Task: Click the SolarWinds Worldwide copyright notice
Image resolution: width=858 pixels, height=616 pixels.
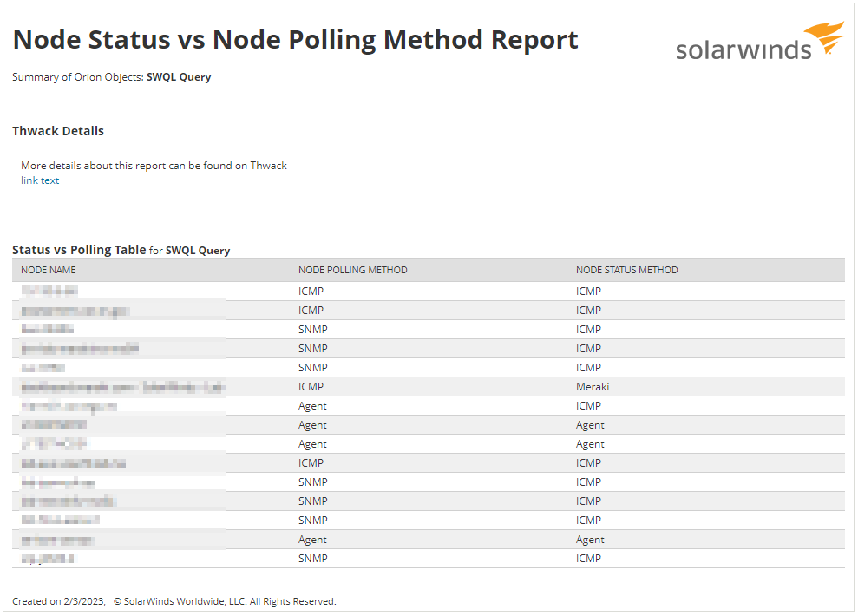Action: pos(225,601)
